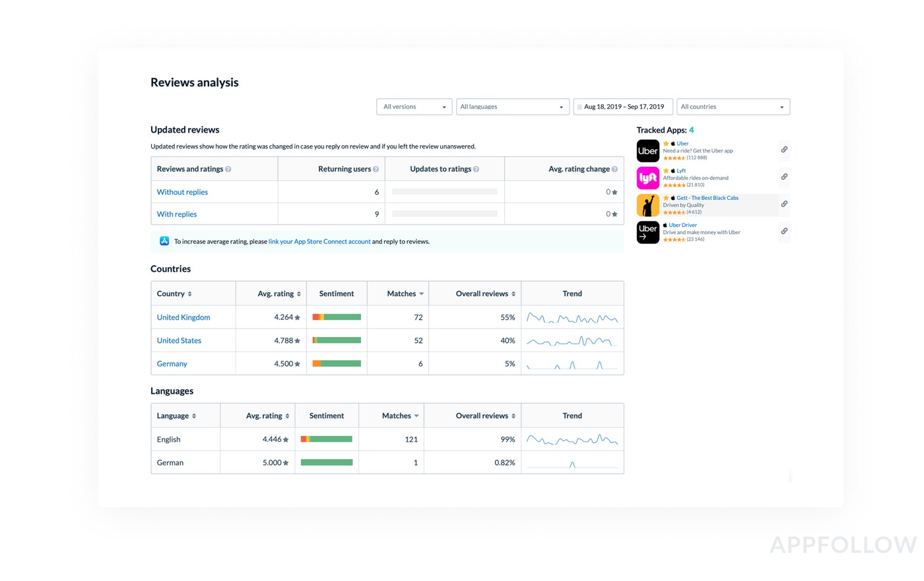This screenshot has width=924, height=581.
Task: Click the link icon beside Uber app
Action: (784, 150)
